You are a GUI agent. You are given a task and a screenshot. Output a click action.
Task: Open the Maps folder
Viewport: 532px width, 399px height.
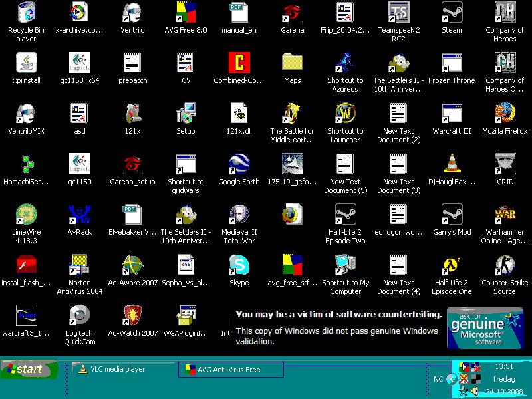(292, 63)
